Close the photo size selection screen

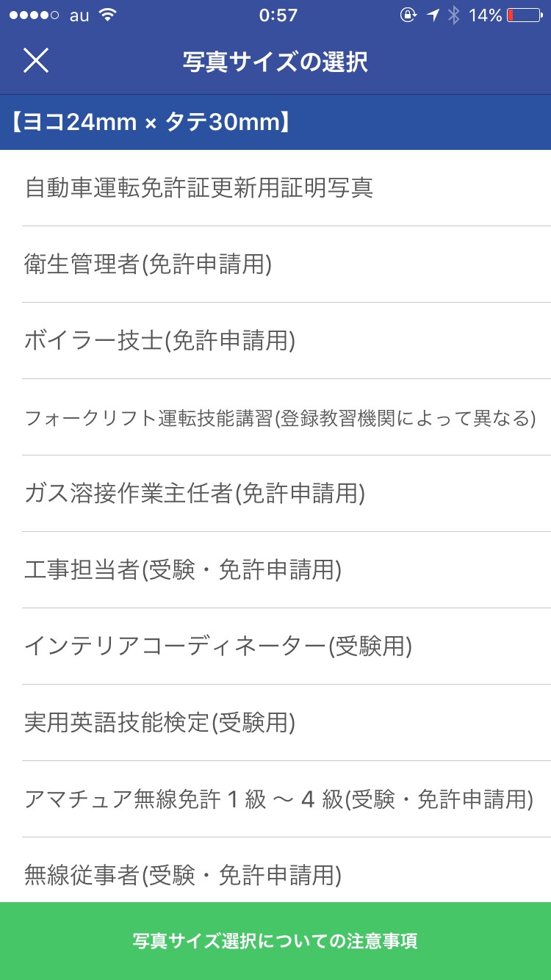pyautogui.click(x=35, y=60)
